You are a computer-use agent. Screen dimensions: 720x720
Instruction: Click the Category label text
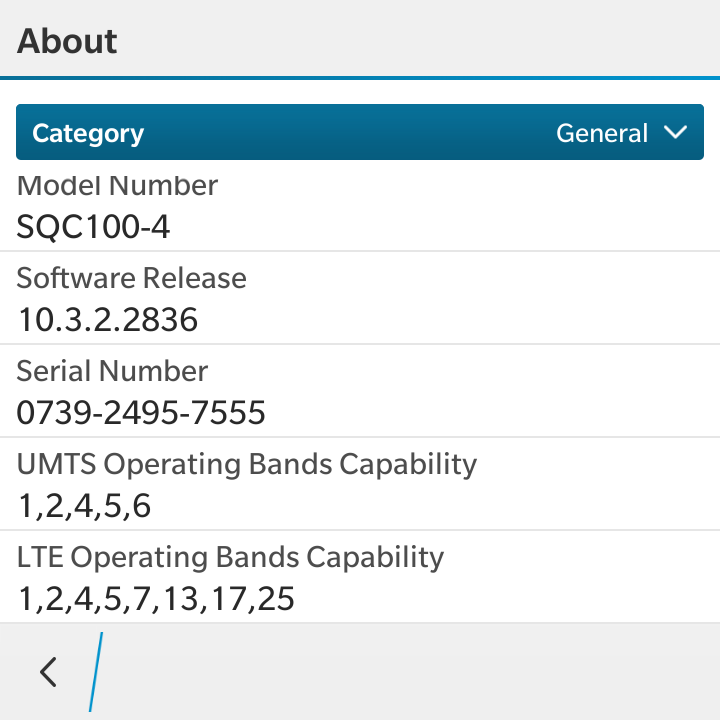(88, 134)
